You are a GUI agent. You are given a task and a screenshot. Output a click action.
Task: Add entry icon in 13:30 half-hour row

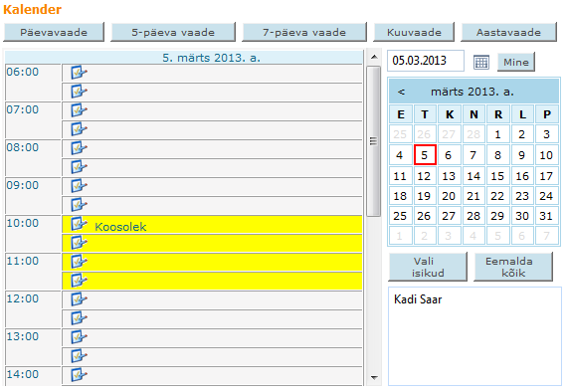click(79, 356)
